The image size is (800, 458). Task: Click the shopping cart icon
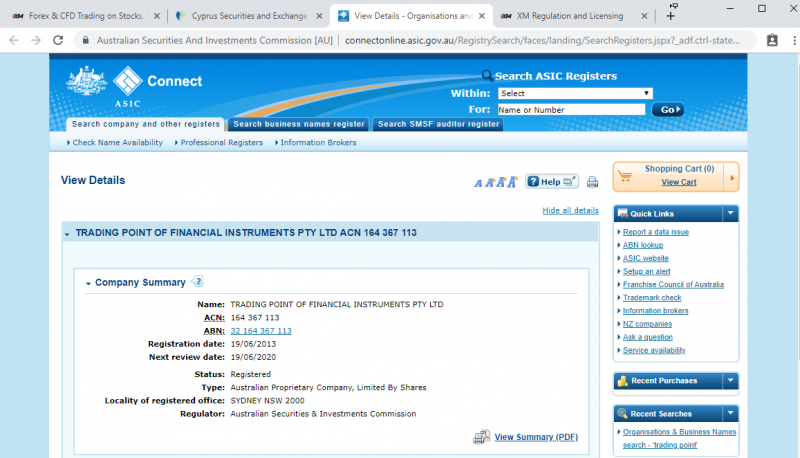(625, 176)
